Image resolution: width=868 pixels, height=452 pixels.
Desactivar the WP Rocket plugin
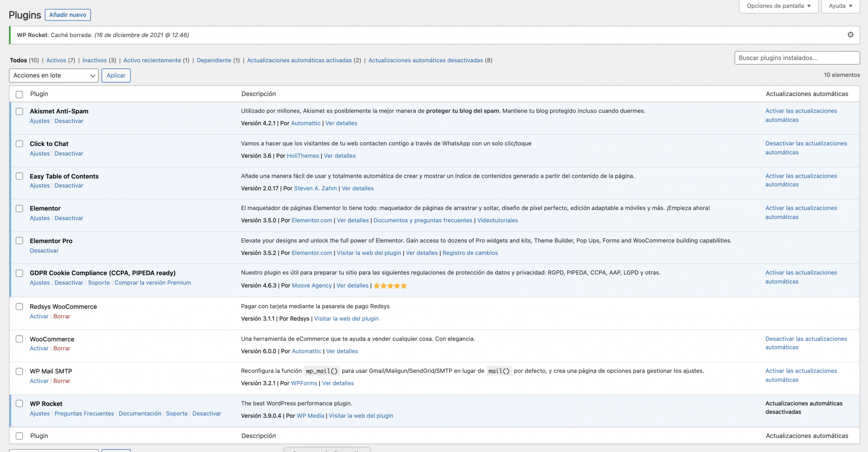click(x=207, y=413)
